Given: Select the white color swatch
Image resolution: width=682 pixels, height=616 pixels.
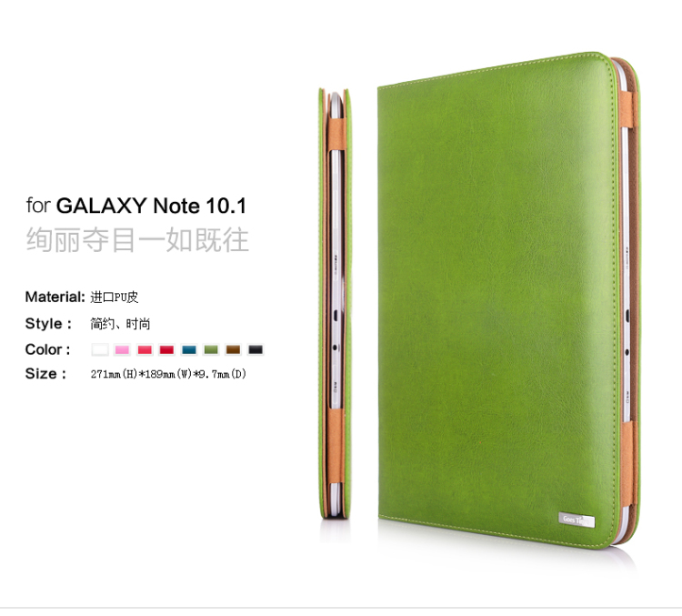Looking at the screenshot, I should (x=100, y=349).
